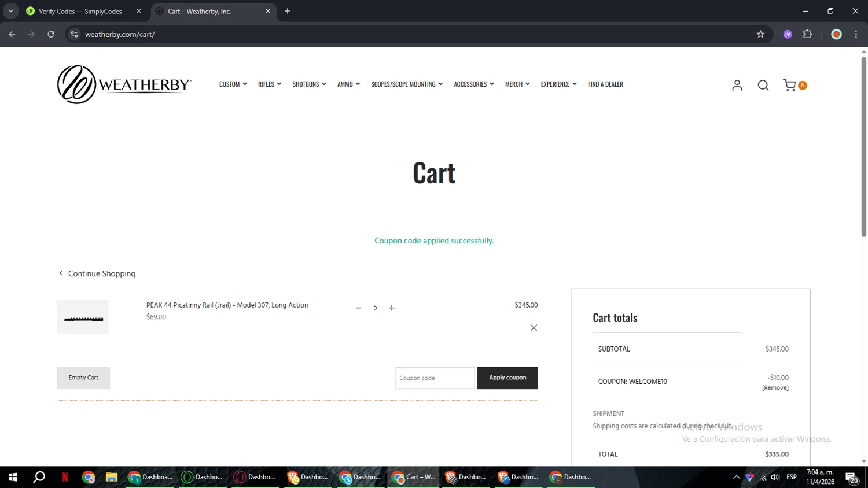
Task: Focus the Coupon code input field
Action: click(435, 378)
